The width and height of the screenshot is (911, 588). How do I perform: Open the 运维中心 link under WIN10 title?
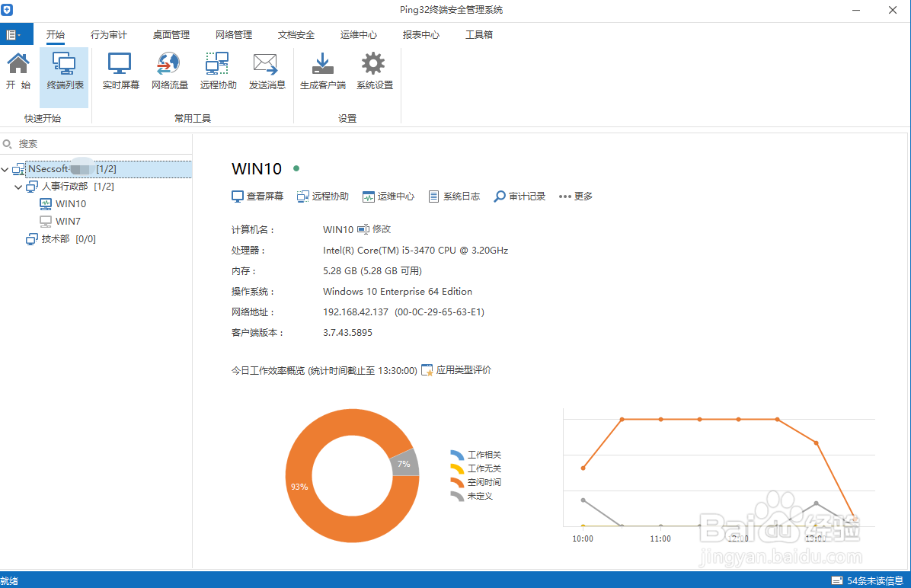[x=388, y=197]
